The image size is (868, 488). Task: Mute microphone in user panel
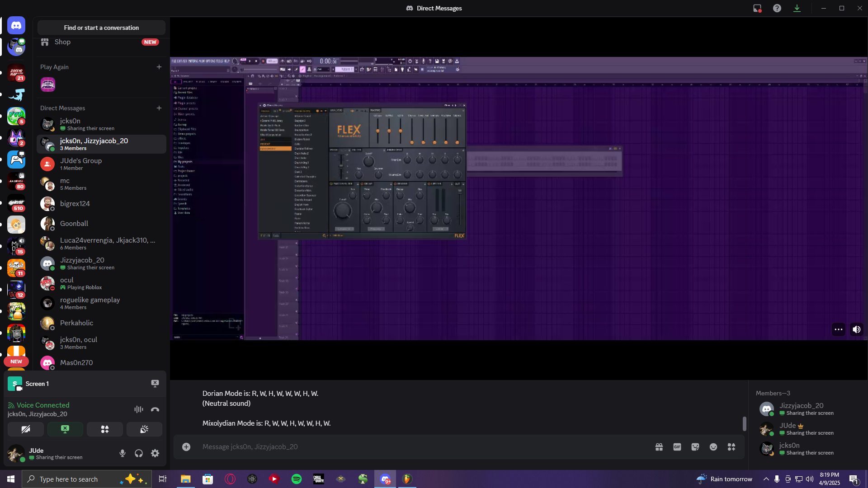(122, 453)
